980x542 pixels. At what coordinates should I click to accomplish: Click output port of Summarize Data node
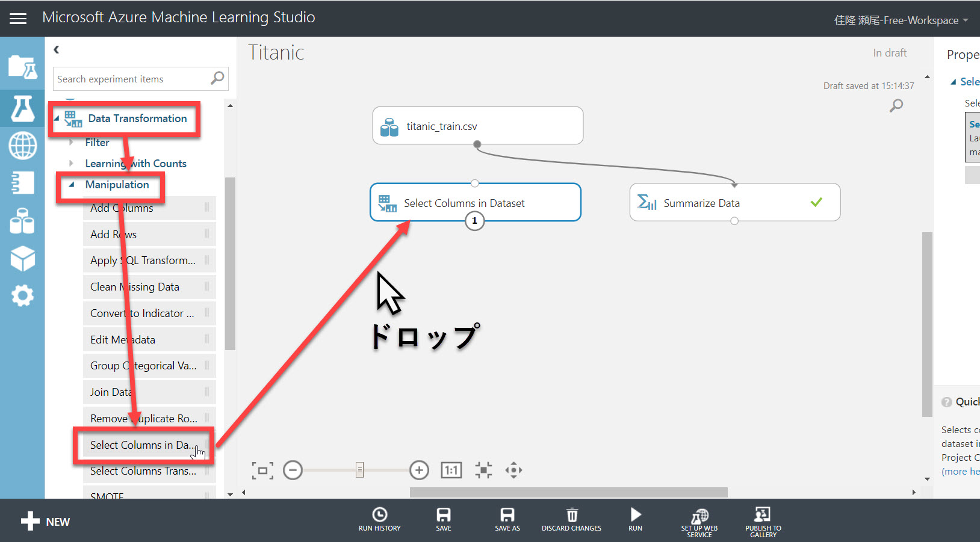(x=734, y=221)
